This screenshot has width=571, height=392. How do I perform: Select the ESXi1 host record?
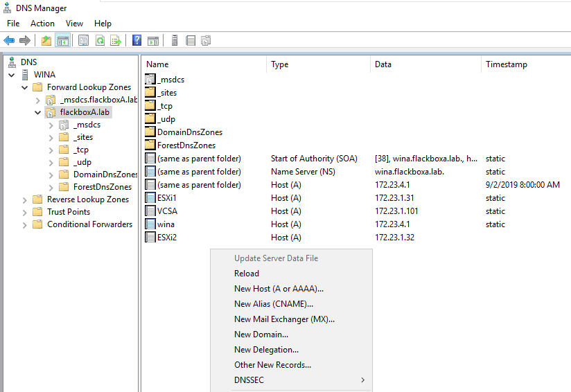(x=167, y=198)
